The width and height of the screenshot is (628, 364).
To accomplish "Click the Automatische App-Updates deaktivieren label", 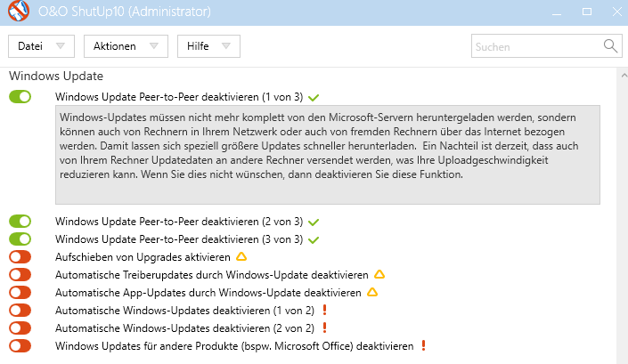I will (x=208, y=293).
